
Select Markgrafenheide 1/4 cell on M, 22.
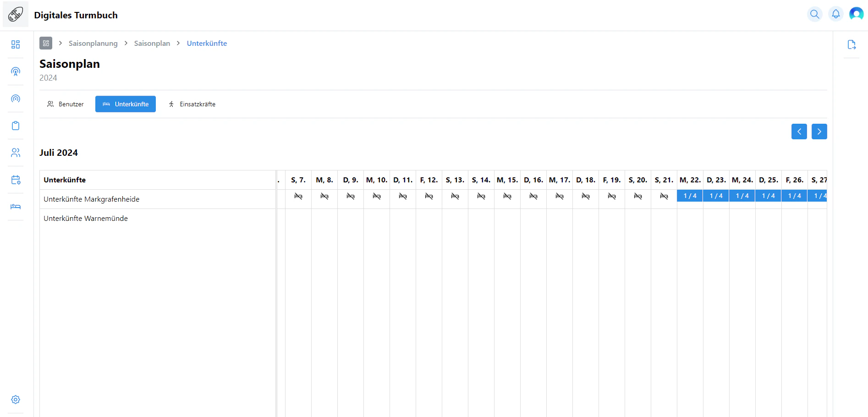[690, 196]
